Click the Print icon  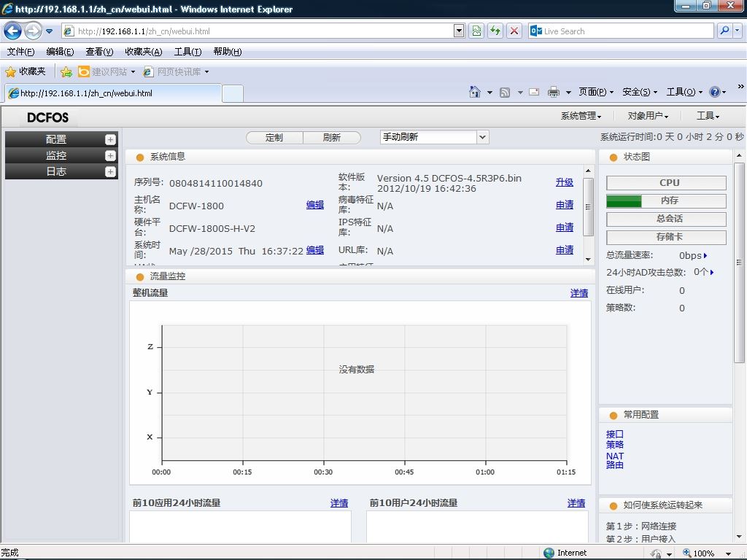553,92
